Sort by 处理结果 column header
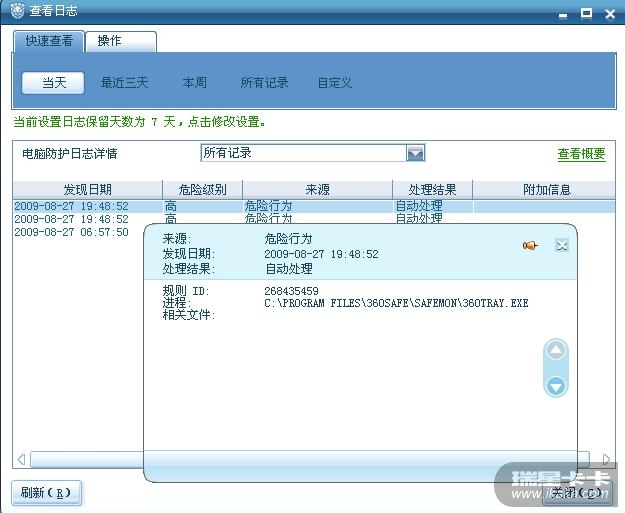Image resolution: width=625 pixels, height=513 pixels. point(432,190)
